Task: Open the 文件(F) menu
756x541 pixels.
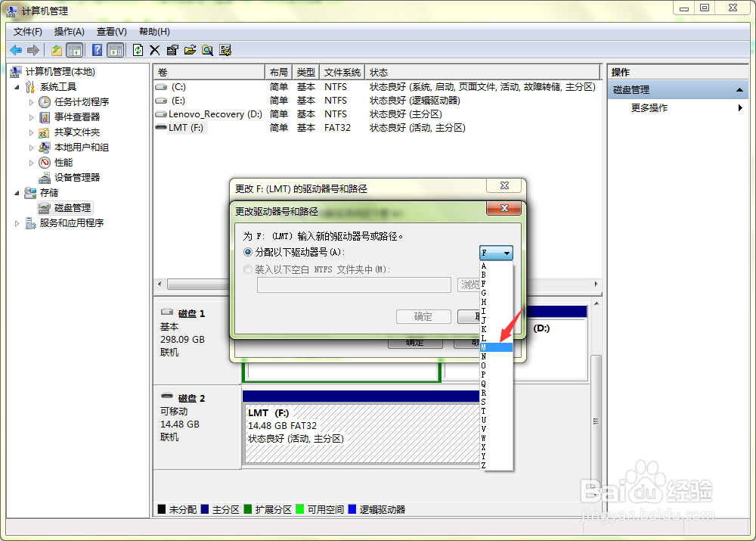Action: 28,32
